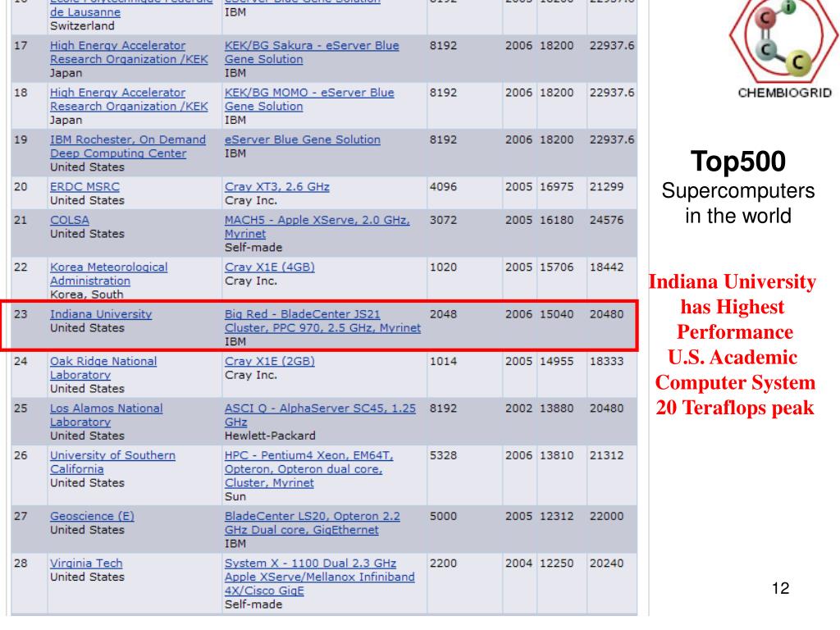Open the Los Alamos National Laboratory link

(106, 415)
